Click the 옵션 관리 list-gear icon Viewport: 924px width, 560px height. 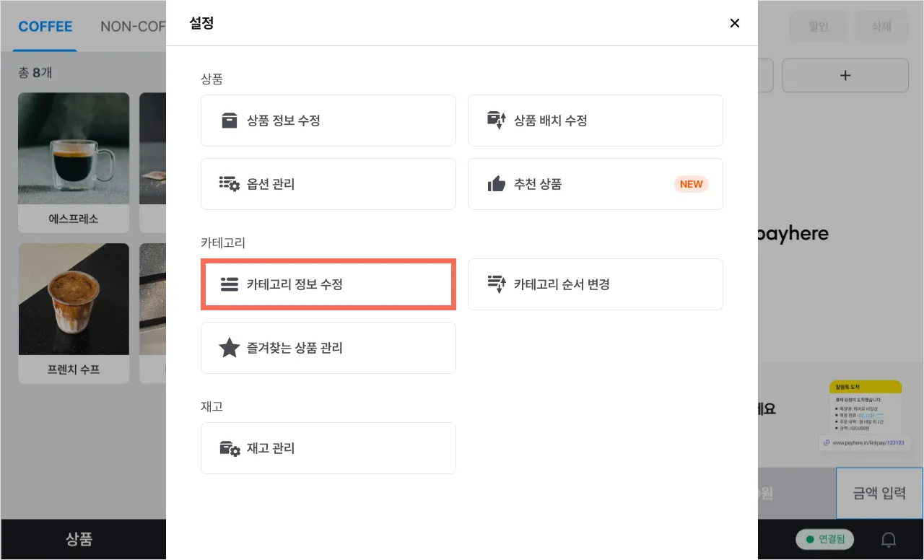pos(229,184)
